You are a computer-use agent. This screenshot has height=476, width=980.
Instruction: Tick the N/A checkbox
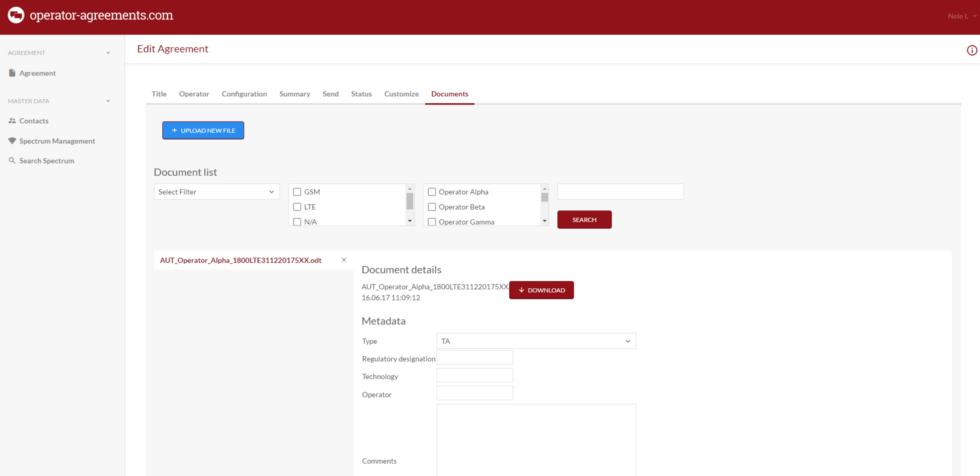point(297,222)
